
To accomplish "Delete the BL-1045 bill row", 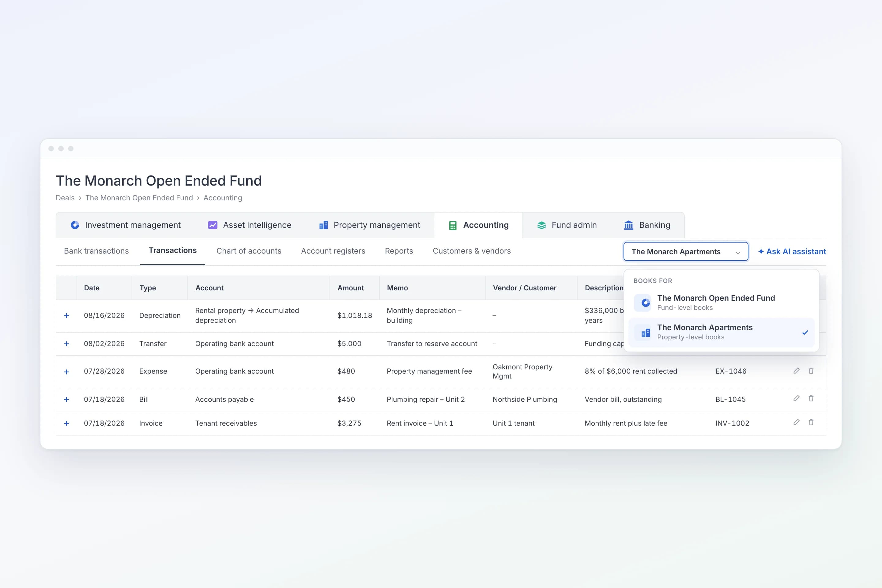I will coord(811,398).
